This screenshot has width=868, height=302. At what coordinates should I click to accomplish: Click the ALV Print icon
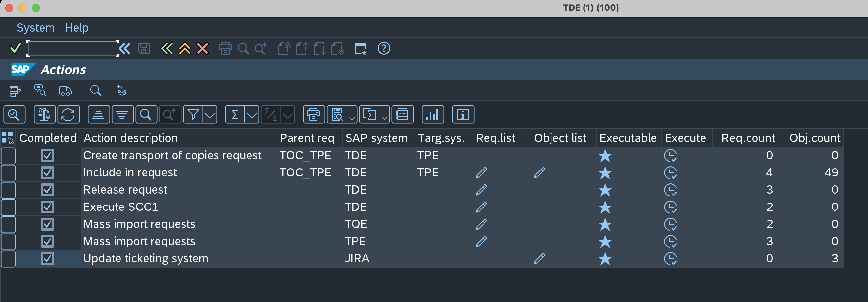314,115
